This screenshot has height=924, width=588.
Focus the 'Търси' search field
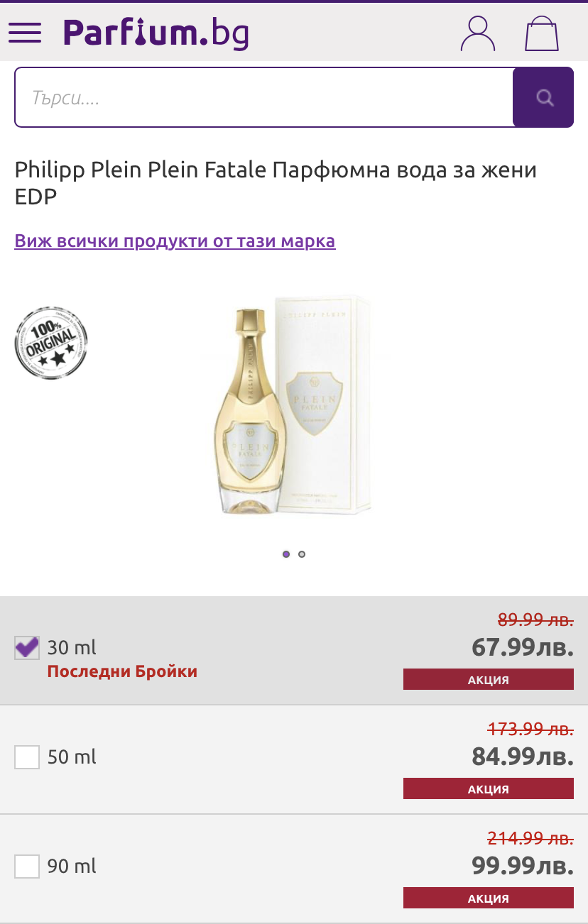point(263,97)
